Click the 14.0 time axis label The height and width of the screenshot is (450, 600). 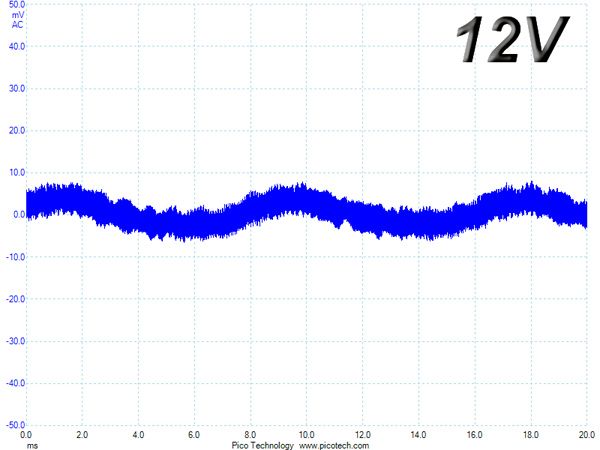(x=418, y=435)
